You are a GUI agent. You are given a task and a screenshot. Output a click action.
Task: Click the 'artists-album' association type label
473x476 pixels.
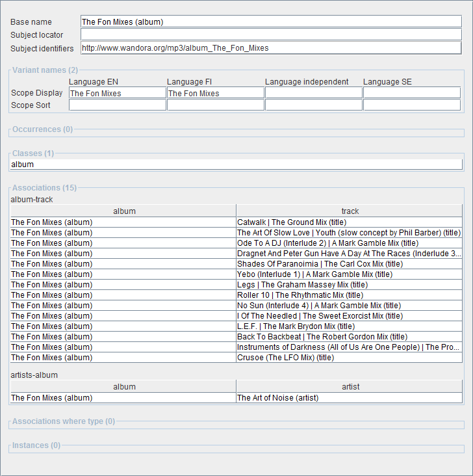(34, 375)
